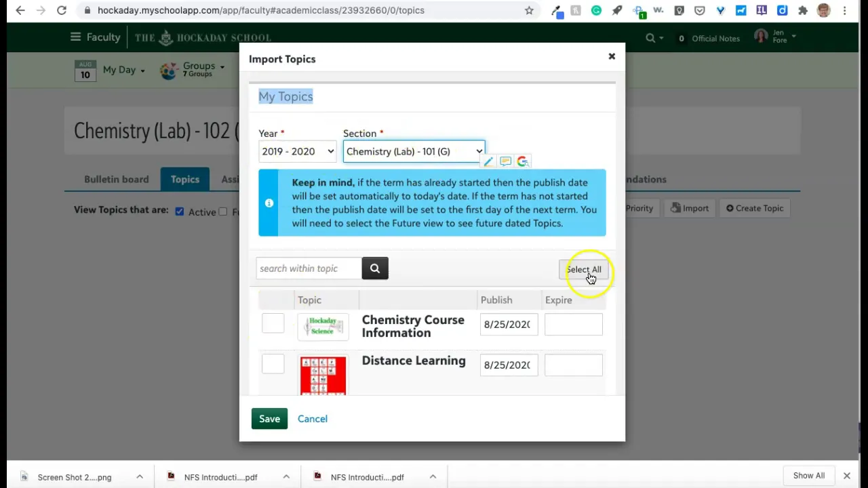Toggle the checkbox right of Active
Image resolution: width=868 pixels, height=488 pixels.
pos(223,211)
